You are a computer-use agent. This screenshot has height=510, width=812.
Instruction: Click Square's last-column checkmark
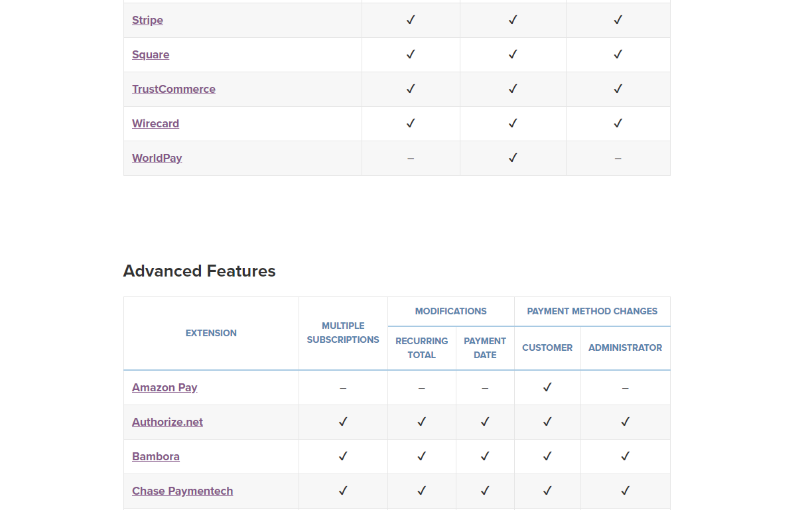tap(618, 54)
